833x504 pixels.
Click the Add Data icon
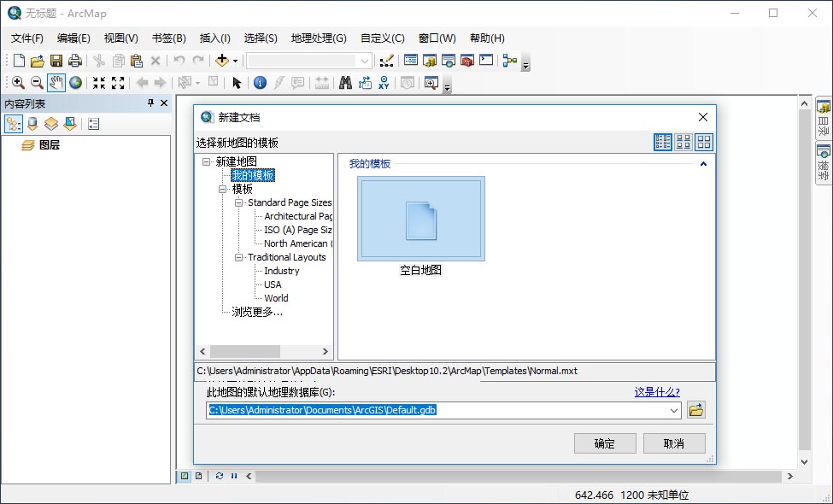pyautogui.click(x=222, y=61)
